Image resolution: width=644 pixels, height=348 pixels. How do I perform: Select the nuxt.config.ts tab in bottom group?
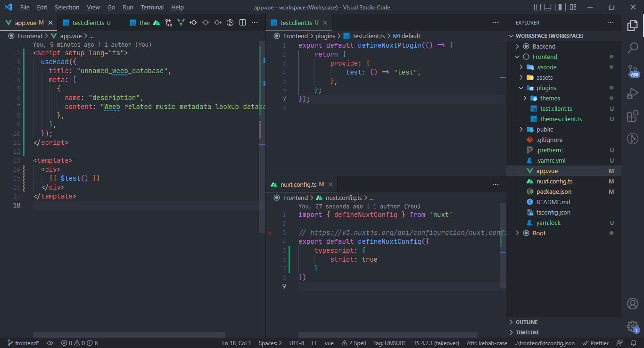(302, 184)
